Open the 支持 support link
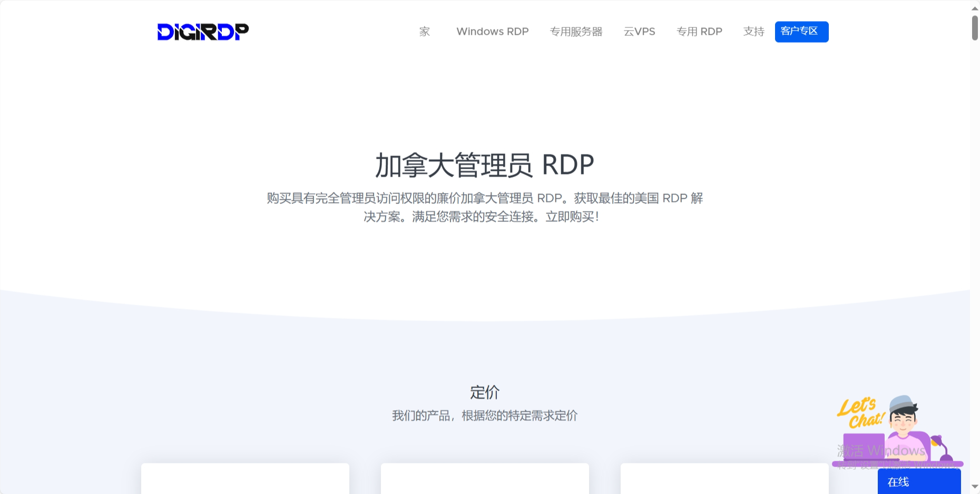980x494 pixels. pos(753,32)
